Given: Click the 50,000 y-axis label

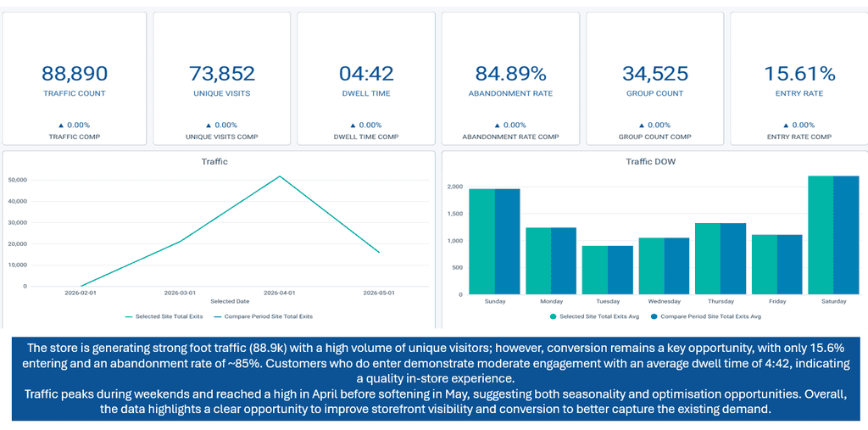Looking at the screenshot, I should pyautogui.click(x=19, y=180).
